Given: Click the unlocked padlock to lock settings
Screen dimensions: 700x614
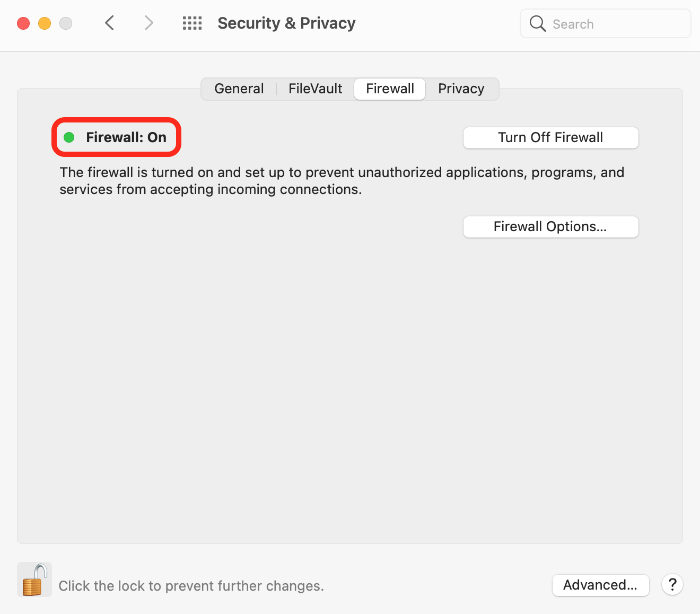Looking at the screenshot, I should point(34,580).
